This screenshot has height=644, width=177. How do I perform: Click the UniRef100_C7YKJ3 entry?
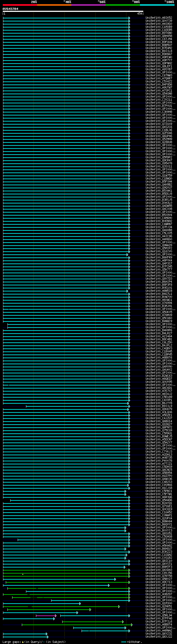click(159, 452)
